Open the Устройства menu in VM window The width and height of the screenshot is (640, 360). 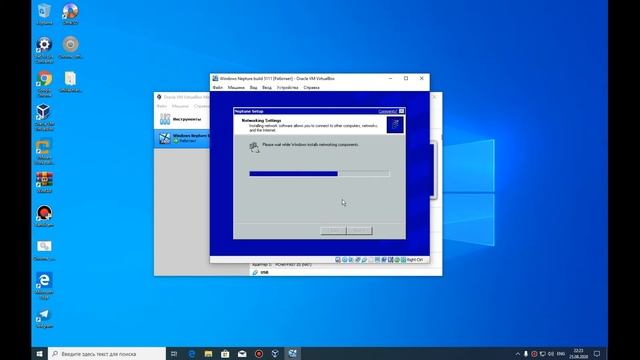pyautogui.click(x=287, y=87)
